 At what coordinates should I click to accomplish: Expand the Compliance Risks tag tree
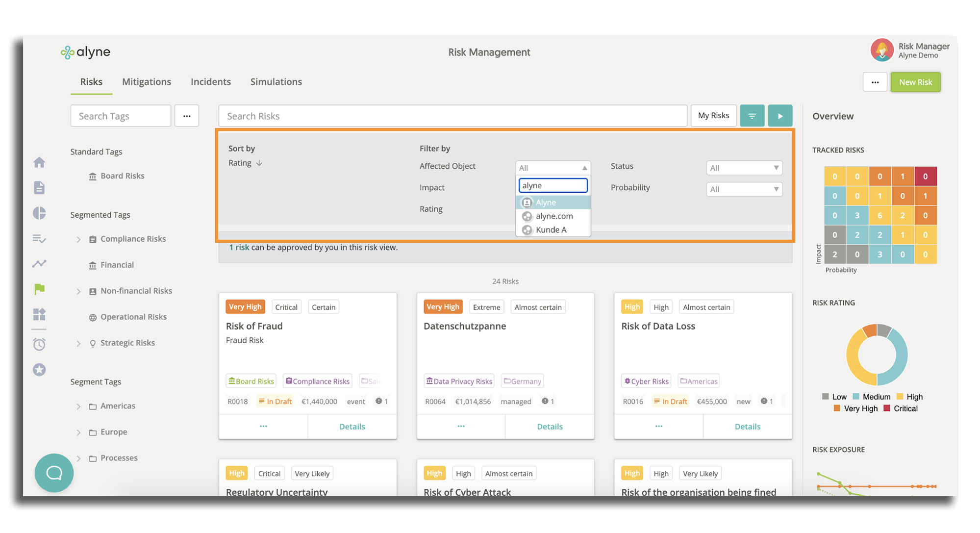[78, 239]
